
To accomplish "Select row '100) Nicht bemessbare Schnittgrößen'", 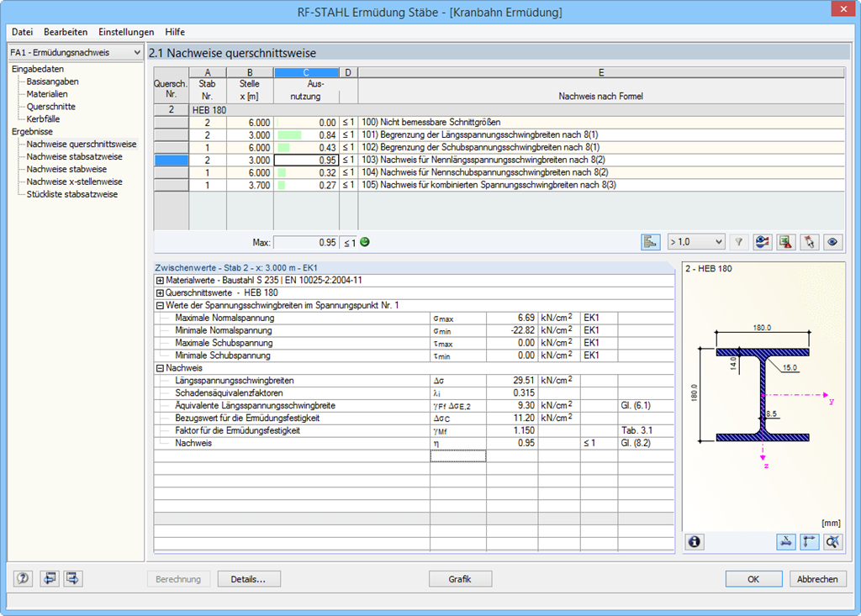I will tap(499, 123).
